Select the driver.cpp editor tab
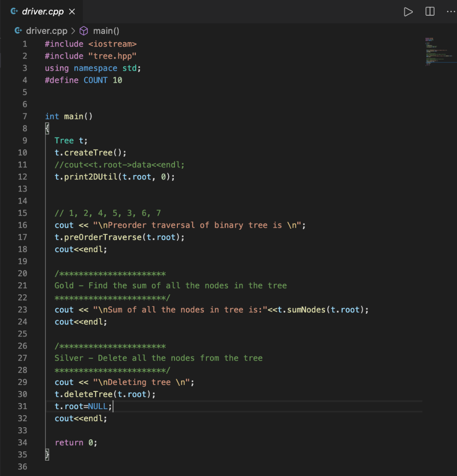Image resolution: width=457 pixels, height=476 pixels. (42, 12)
